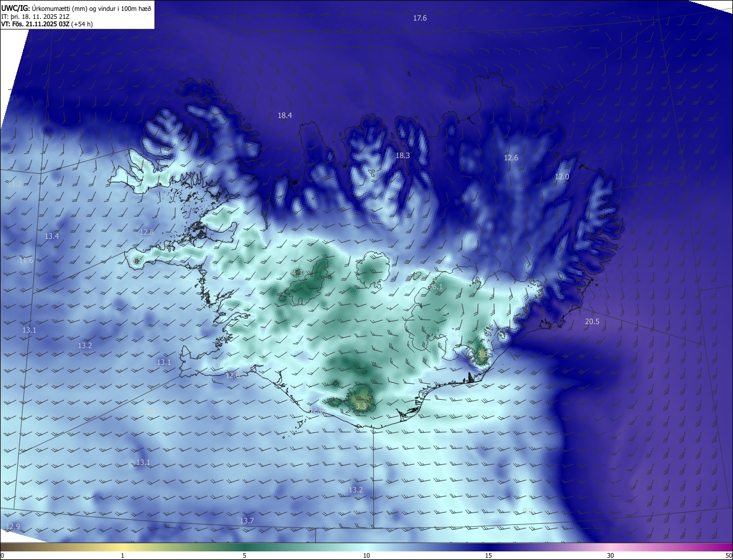This screenshot has width=733, height=560.
Task: Click the color scale tick label 1
Action: pyautogui.click(x=123, y=555)
